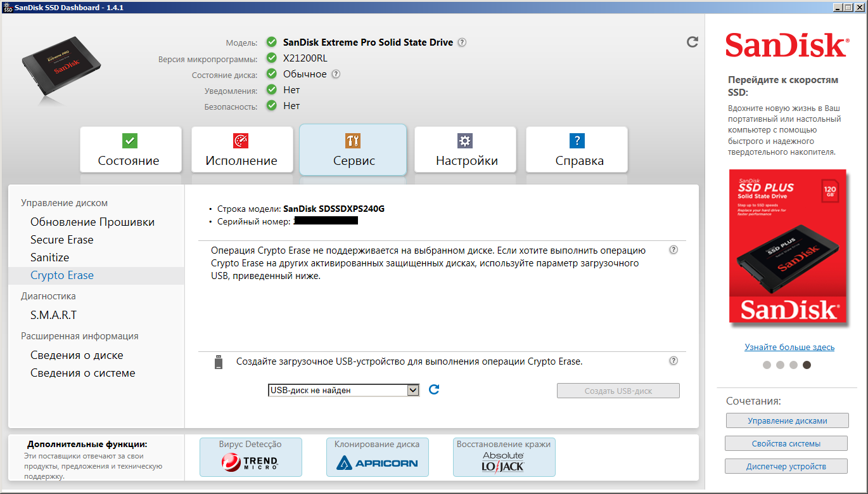Click the help icon beside the model name
The width and height of the screenshot is (868, 494).
coord(463,42)
